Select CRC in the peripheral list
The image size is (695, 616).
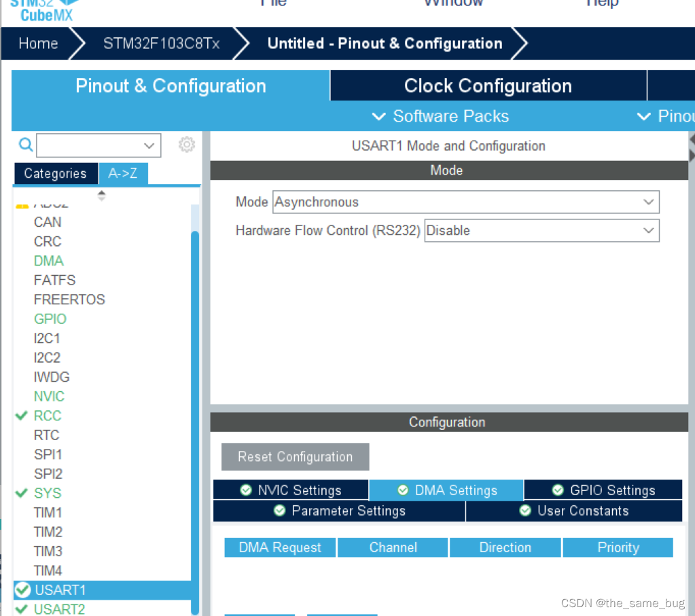(x=48, y=242)
